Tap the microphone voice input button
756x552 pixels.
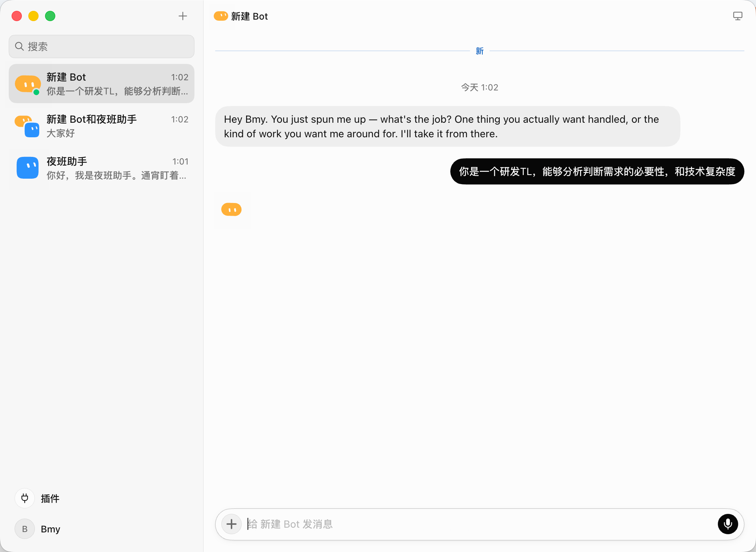tap(728, 524)
